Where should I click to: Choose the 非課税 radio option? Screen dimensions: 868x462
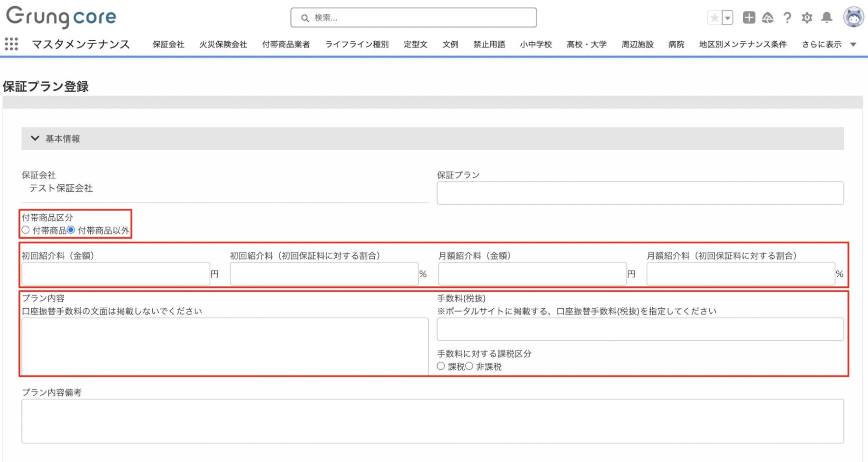(x=469, y=366)
